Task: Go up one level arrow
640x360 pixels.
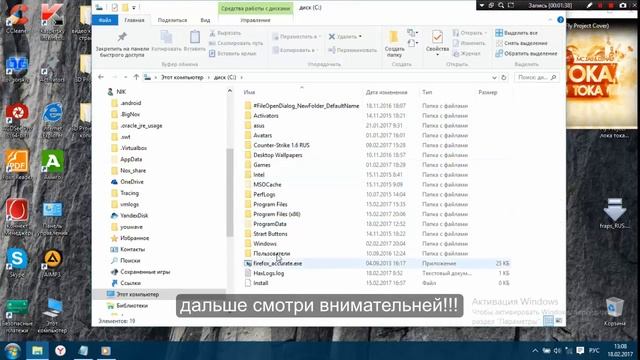Action: [136, 77]
